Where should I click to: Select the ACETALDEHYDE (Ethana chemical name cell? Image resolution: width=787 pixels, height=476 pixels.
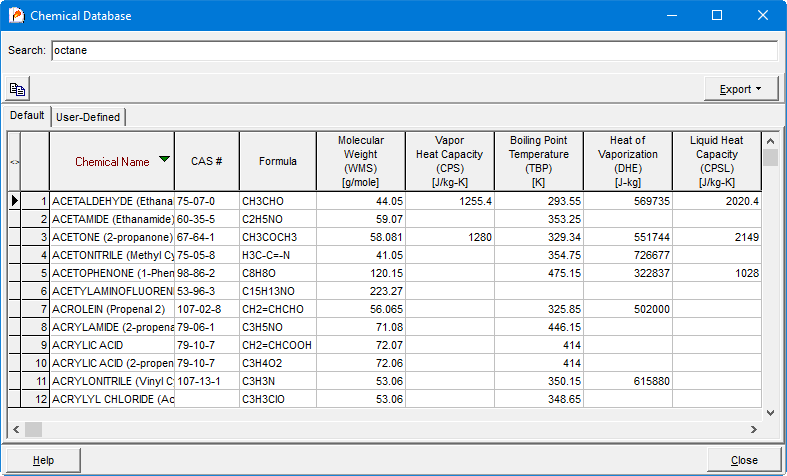click(112, 201)
